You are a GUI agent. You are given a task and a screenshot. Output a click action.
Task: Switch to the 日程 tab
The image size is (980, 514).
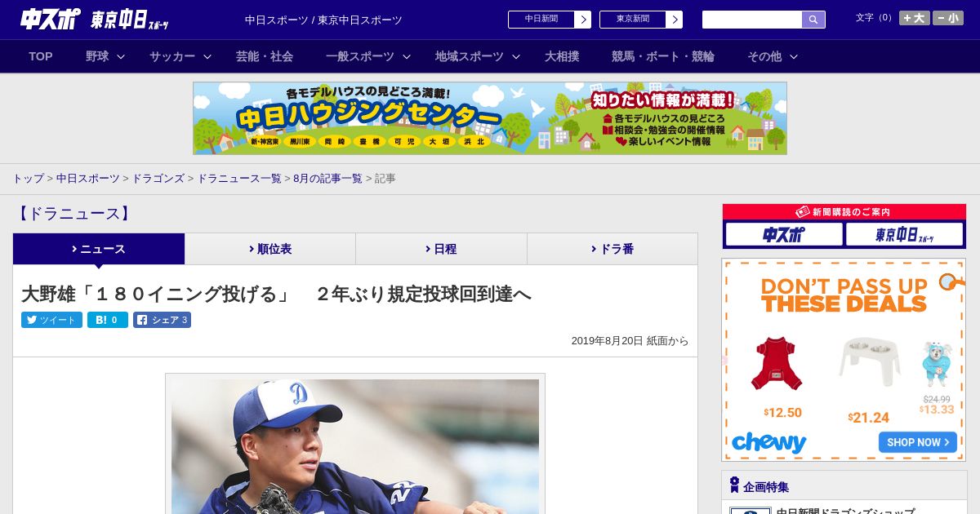pos(441,249)
